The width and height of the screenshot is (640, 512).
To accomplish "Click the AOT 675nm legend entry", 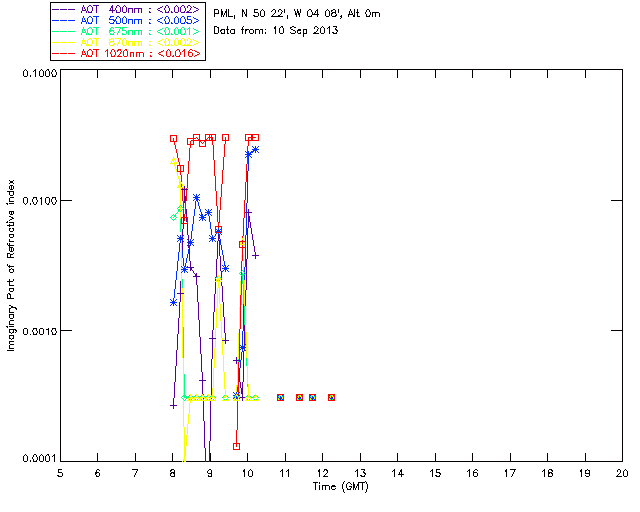I will 127,31.
